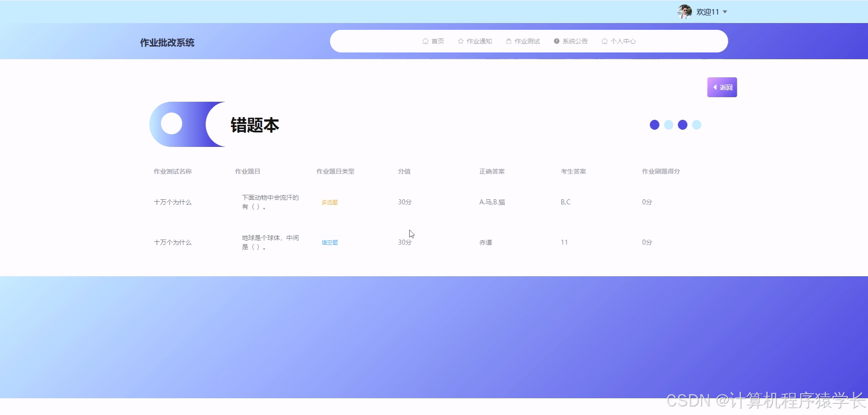Screen dimensions: 868x415
Task: Open 个人中心 via its icon
Action: [x=604, y=41]
